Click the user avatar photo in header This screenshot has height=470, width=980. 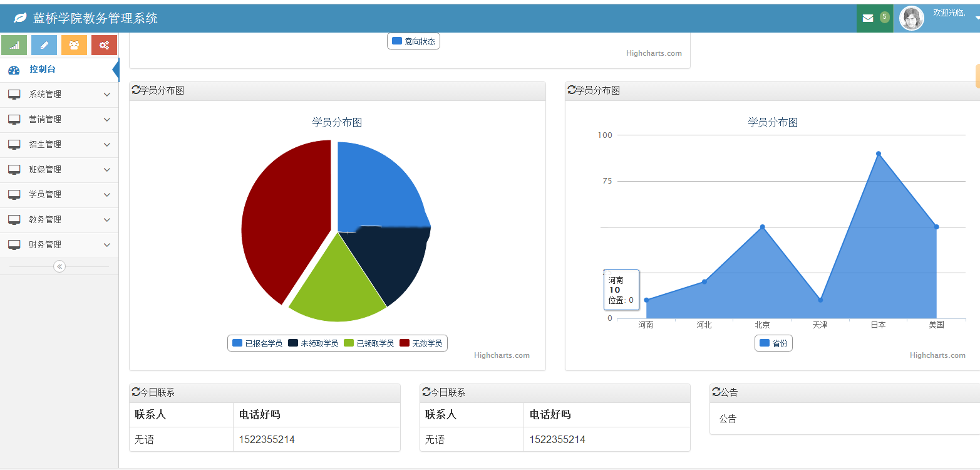click(x=911, y=18)
